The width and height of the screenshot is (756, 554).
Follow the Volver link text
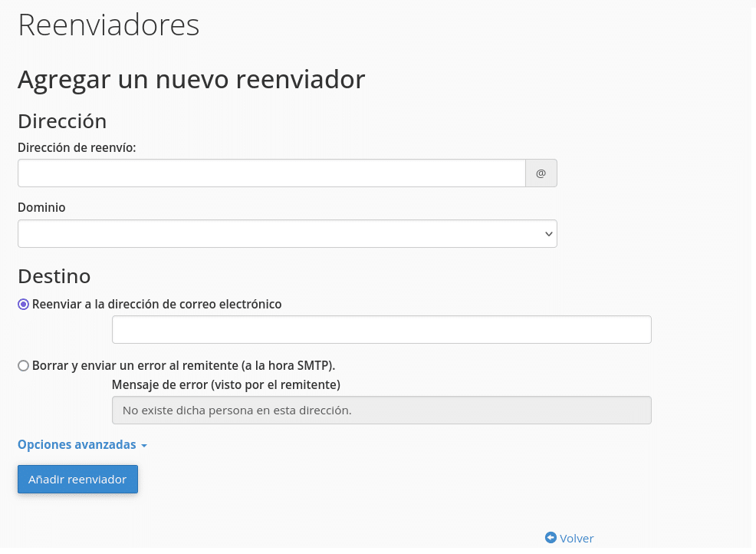tap(577, 539)
